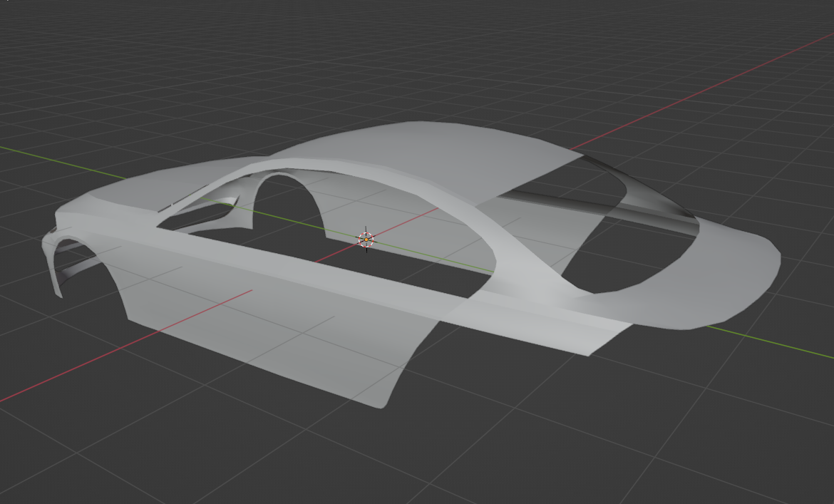
Task: Click the 3D cursor at scene origin
Action: click(x=366, y=240)
